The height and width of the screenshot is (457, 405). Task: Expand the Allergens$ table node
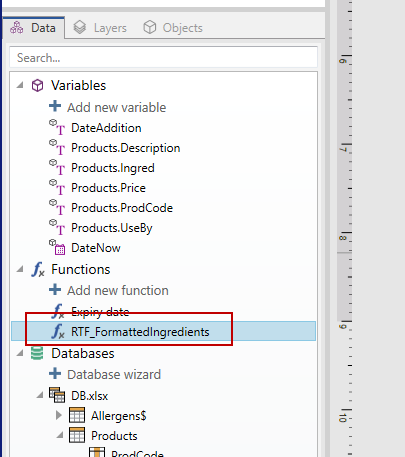point(59,415)
